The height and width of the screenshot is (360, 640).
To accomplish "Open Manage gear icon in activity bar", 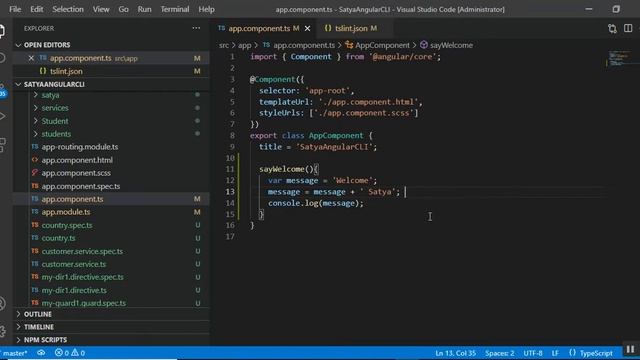I will pyautogui.click(x=2, y=331).
